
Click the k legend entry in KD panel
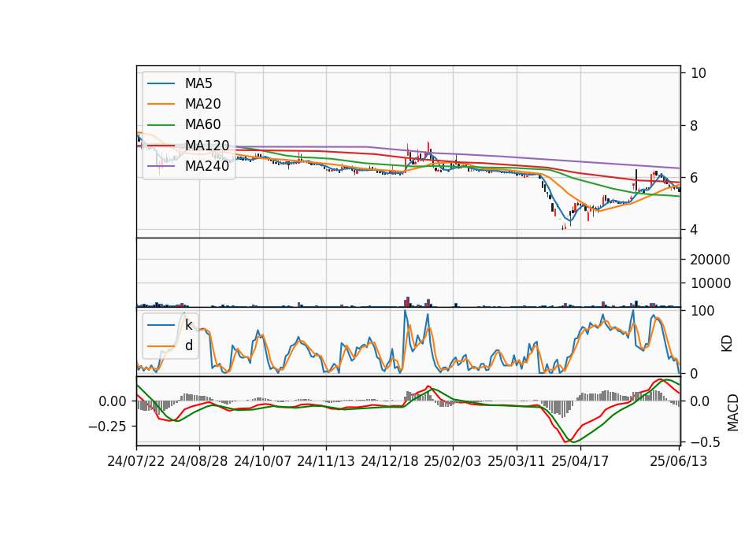coord(188,325)
